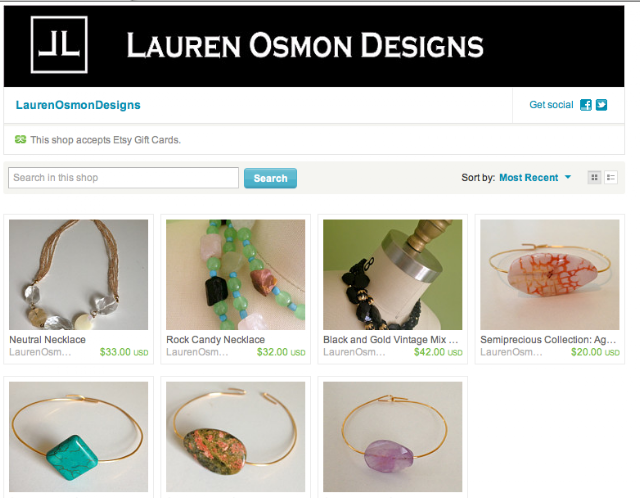Screen dimensions: 640x498
Task: Open Black and Gold Vintage Mix listing title
Action: 391,340
